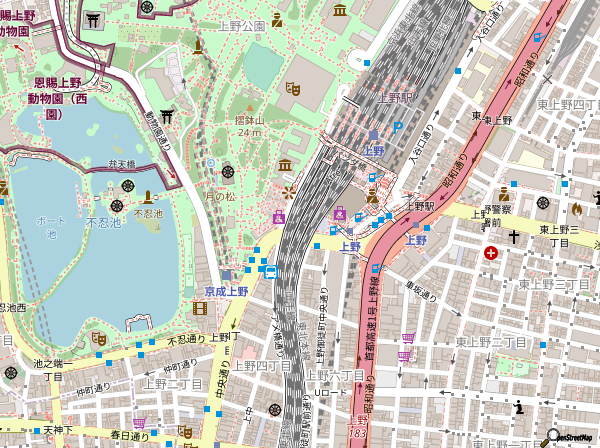Click the bus icon beside 京成上野

[270, 271]
